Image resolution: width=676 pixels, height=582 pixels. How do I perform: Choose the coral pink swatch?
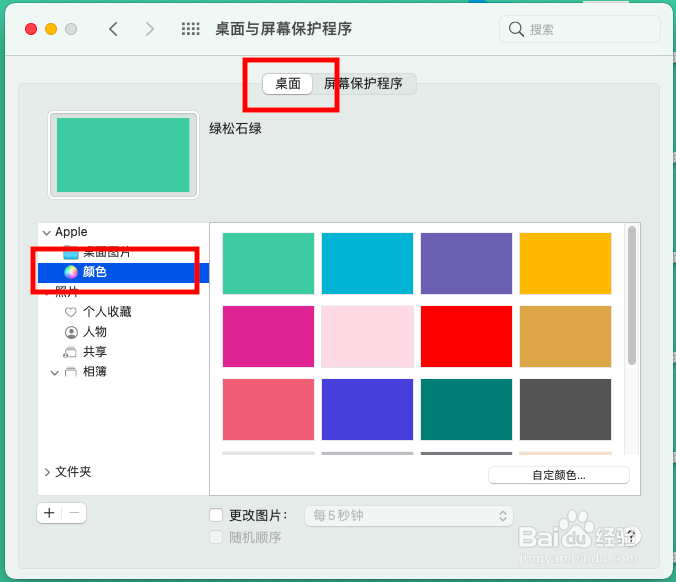click(x=269, y=410)
